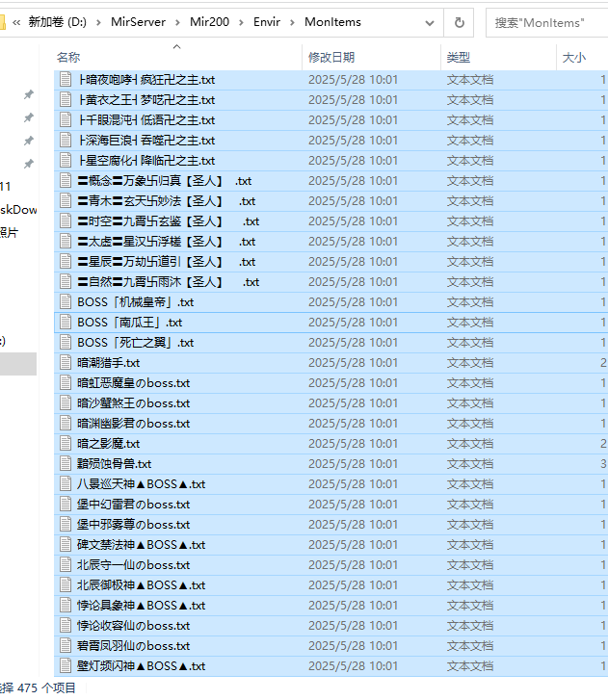Select the file 碧霄凤羽仙のboss.txt
Viewport: 608px width, 700px height.
coord(330,645)
